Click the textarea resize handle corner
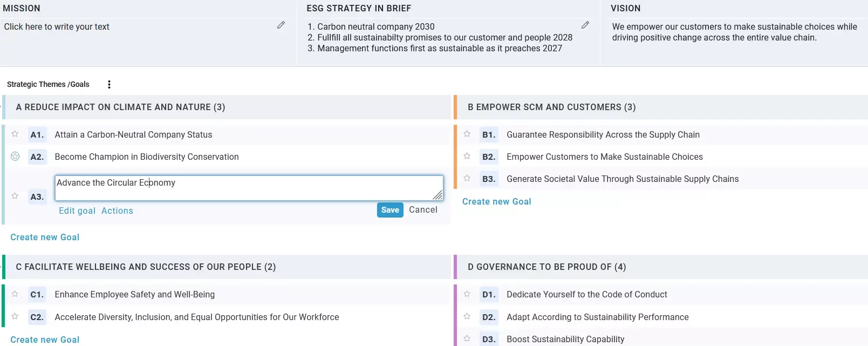This screenshot has height=346, width=868. pyautogui.click(x=438, y=195)
